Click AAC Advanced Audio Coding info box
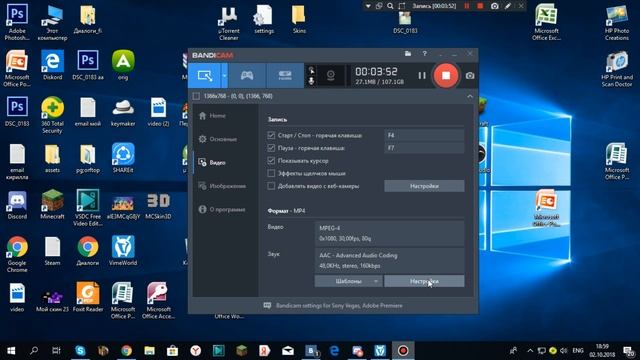Image resolution: width=640 pixels, height=360 pixels. tap(389, 260)
